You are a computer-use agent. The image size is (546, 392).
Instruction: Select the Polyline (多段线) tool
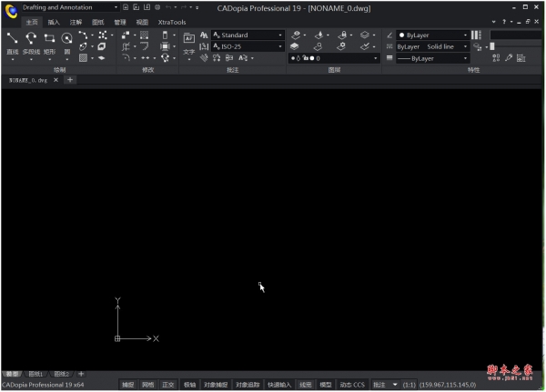(31, 43)
